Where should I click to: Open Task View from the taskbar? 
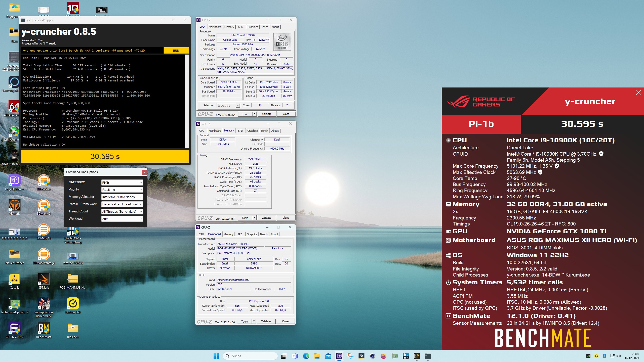[284, 356]
